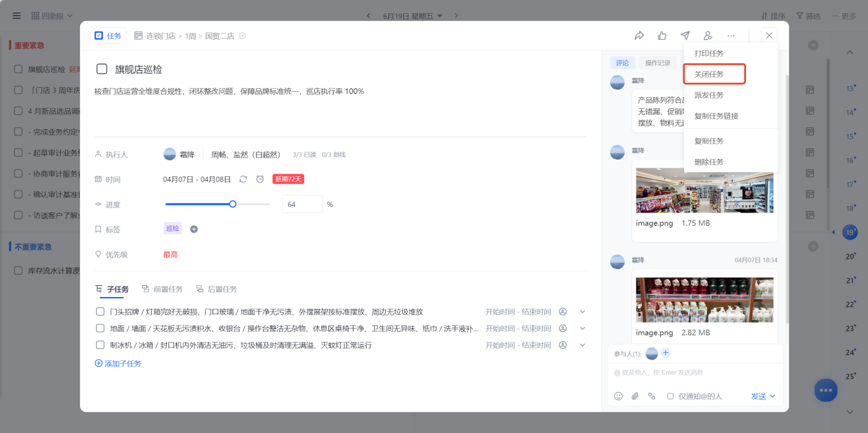Image resolution: width=868 pixels, height=433 pixels.
Task: Click the 发送 send button
Action: pyautogui.click(x=759, y=396)
